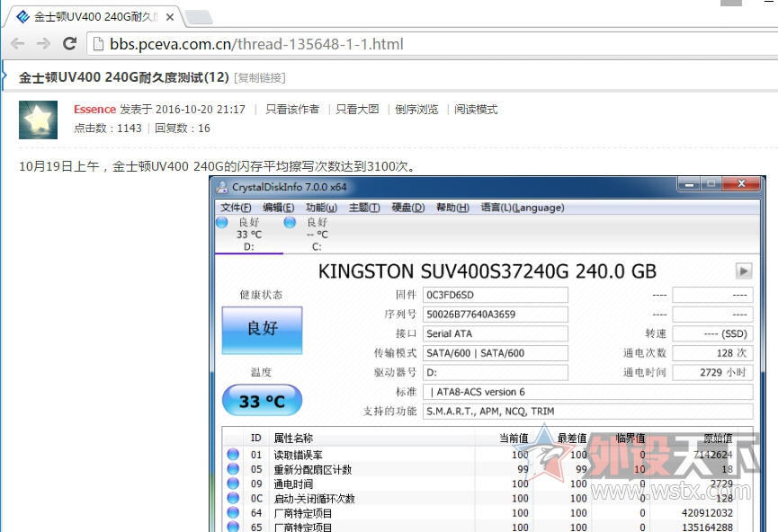
Task: Close the 金士顿UV400 browser tab
Action: [170, 17]
